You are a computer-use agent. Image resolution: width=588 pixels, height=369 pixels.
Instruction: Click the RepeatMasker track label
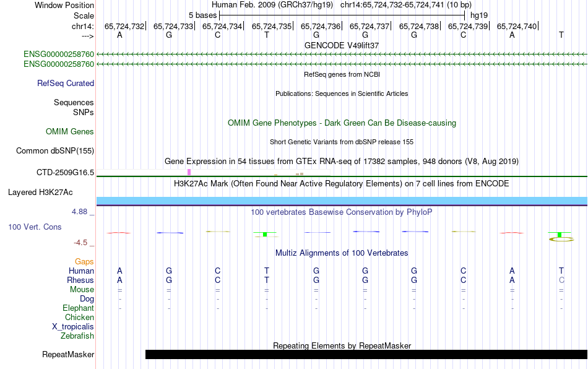coord(68,354)
